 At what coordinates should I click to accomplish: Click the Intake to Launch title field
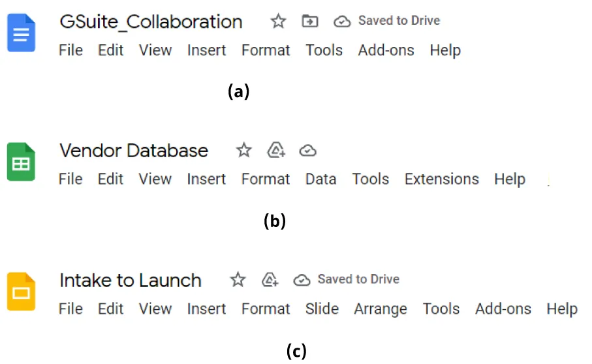[x=130, y=281]
